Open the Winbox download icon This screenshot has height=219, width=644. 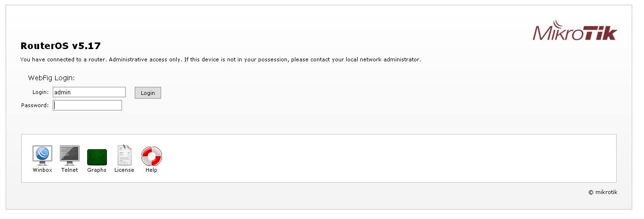(x=42, y=155)
